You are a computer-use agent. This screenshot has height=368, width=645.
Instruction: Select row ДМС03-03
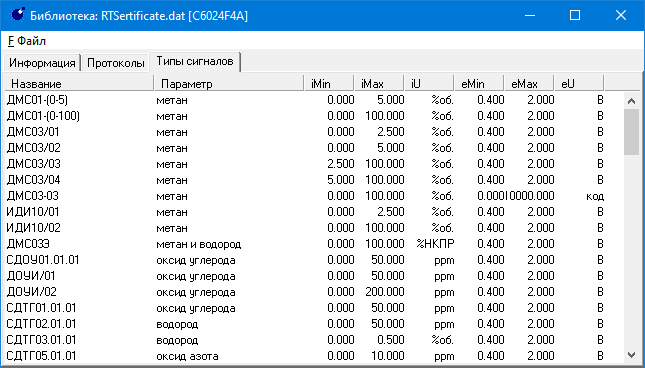305,196
